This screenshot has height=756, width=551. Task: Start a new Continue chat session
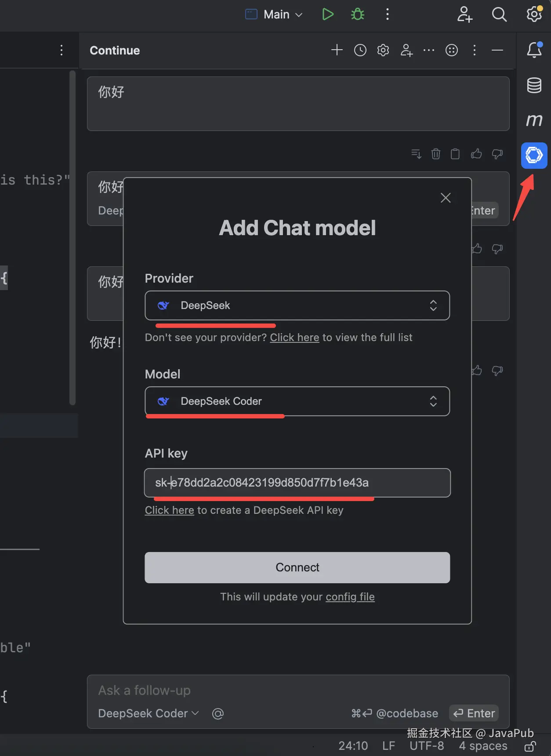click(337, 50)
